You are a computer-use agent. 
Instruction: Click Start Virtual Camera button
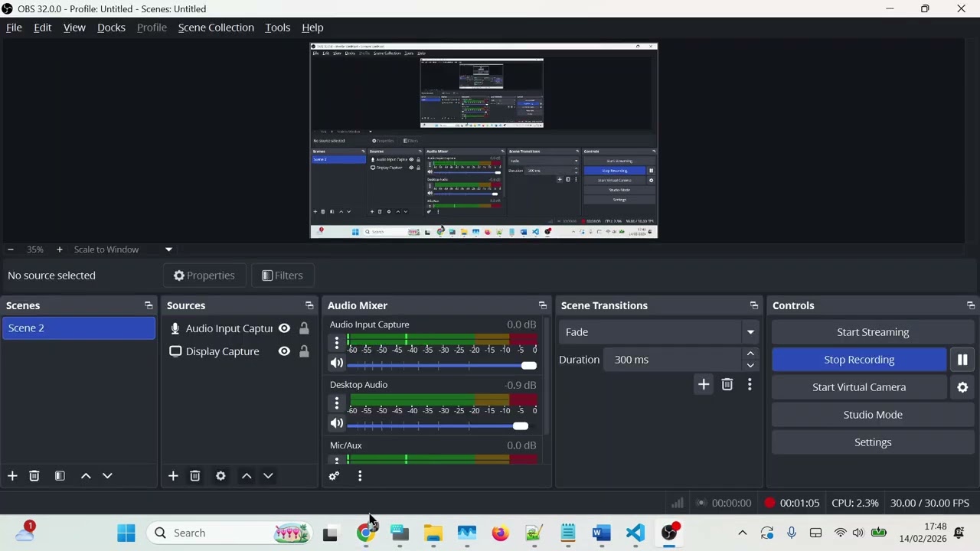pos(859,387)
